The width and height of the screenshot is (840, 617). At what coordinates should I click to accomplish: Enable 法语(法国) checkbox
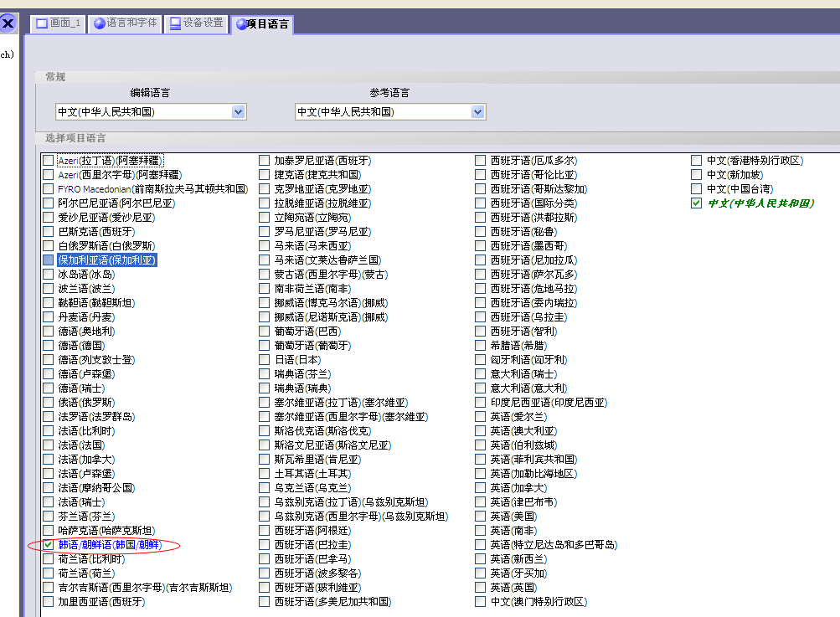(49, 445)
